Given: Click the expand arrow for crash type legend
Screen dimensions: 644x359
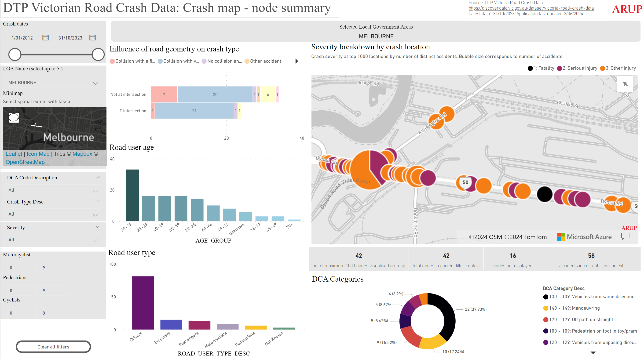Looking at the screenshot, I should click(x=296, y=61).
